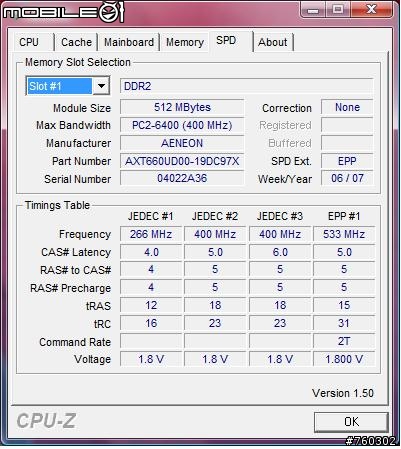
Task: Click the 1.800 V voltage cell
Action: click(344, 360)
